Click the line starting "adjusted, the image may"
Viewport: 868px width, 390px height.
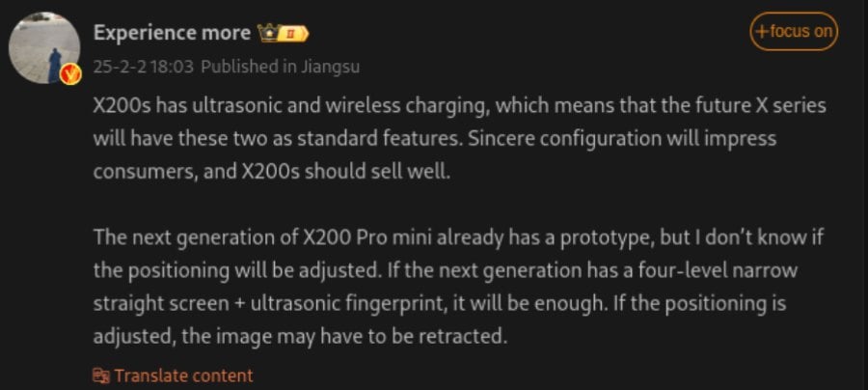(300, 337)
